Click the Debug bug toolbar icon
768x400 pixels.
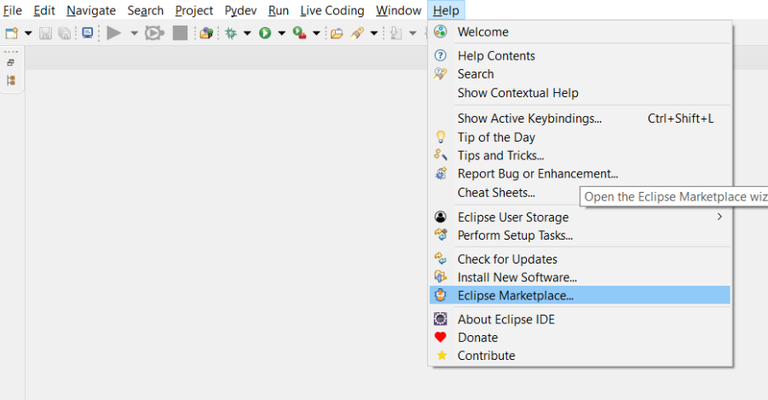tap(230, 33)
